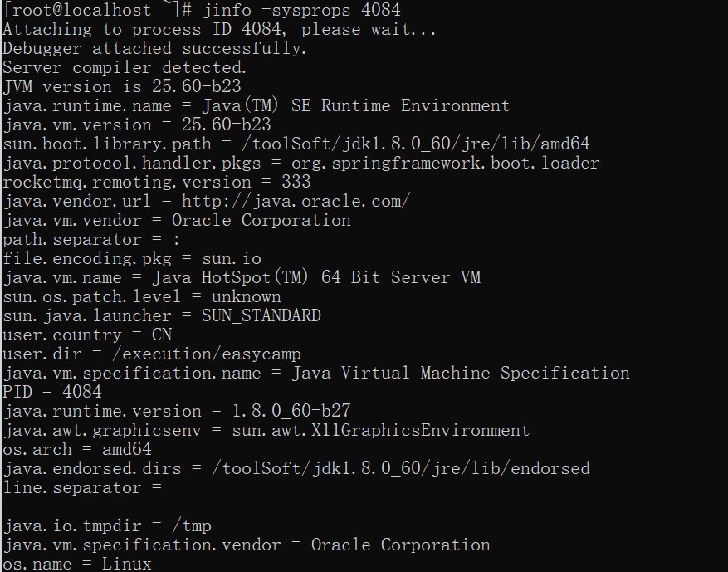The width and height of the screenshot is (728, 572).
Task: Click the 'Debugger attached successfully.' line
Action: pos(154,48)
